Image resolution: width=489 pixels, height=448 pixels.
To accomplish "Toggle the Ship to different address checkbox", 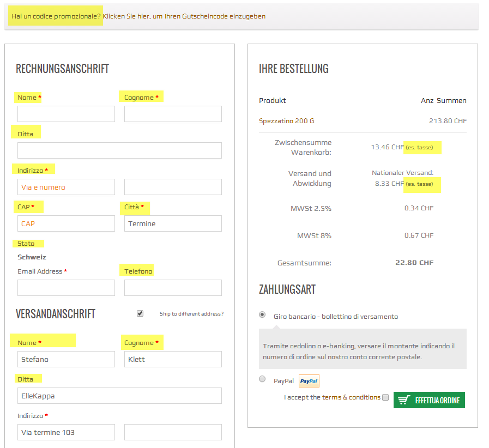I will point(140,313).
